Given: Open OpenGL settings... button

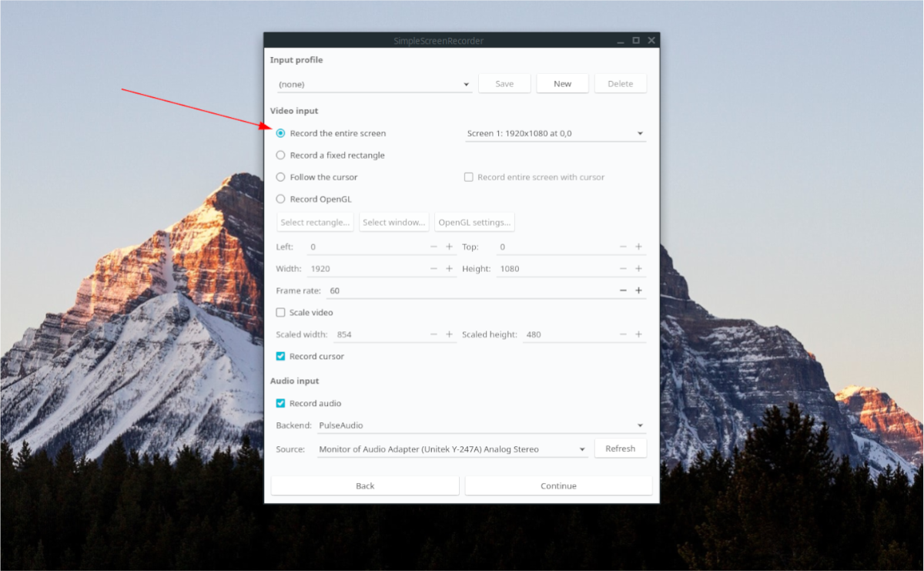Looking at the screenshot, I should click(x=474, y=222).
